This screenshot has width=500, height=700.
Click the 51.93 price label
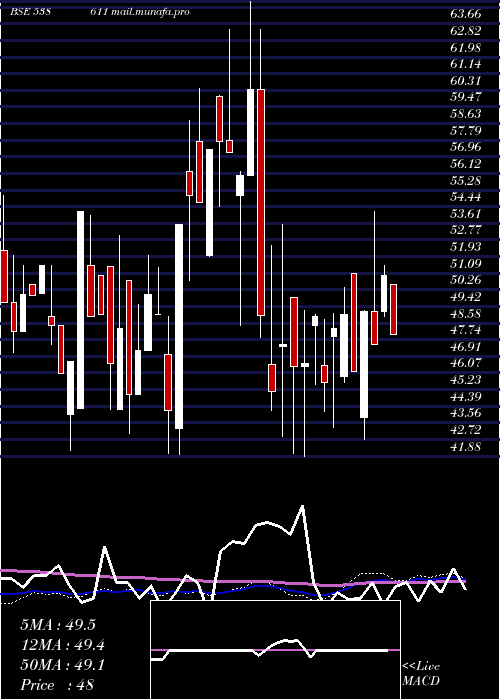466,247
